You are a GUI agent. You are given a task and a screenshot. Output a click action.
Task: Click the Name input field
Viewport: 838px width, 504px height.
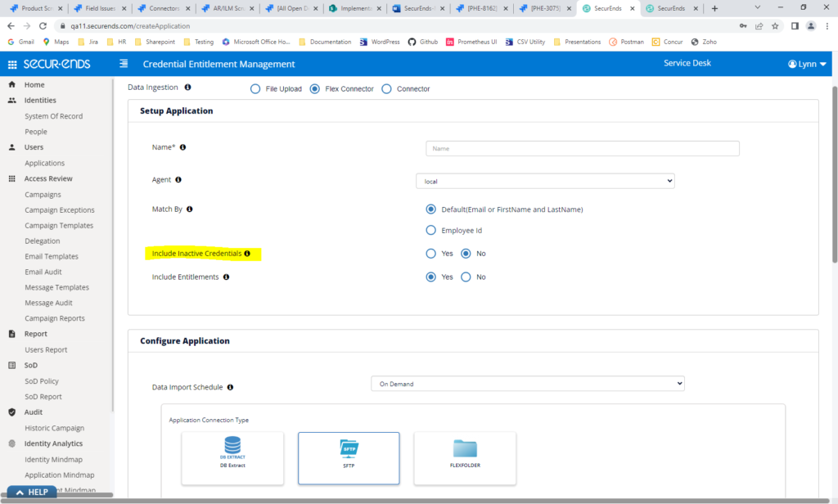pyautogui.click(x=583, y=149)
